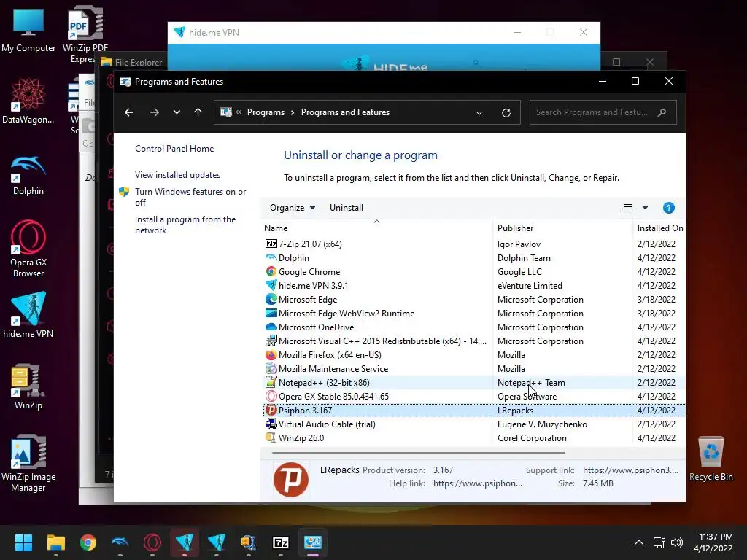The width and height of the screenshot is (747, 560).
Task: Open My Computer desktop icon
Action: coord(28,31)
